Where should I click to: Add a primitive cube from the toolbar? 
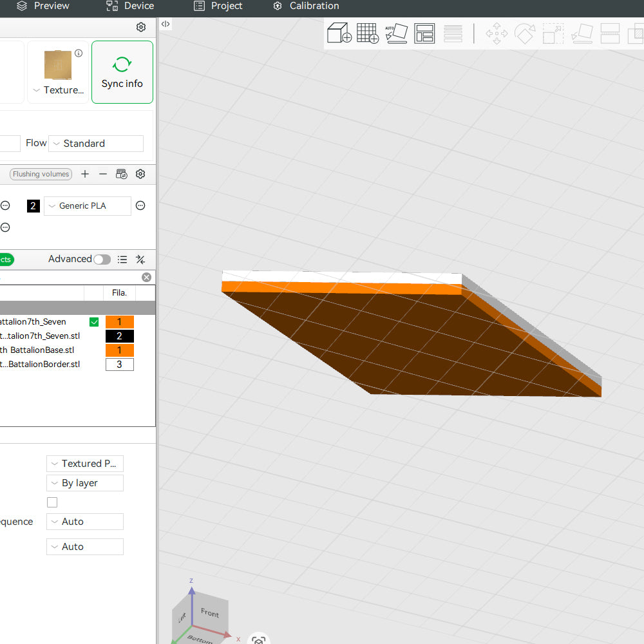pos(339,33)
